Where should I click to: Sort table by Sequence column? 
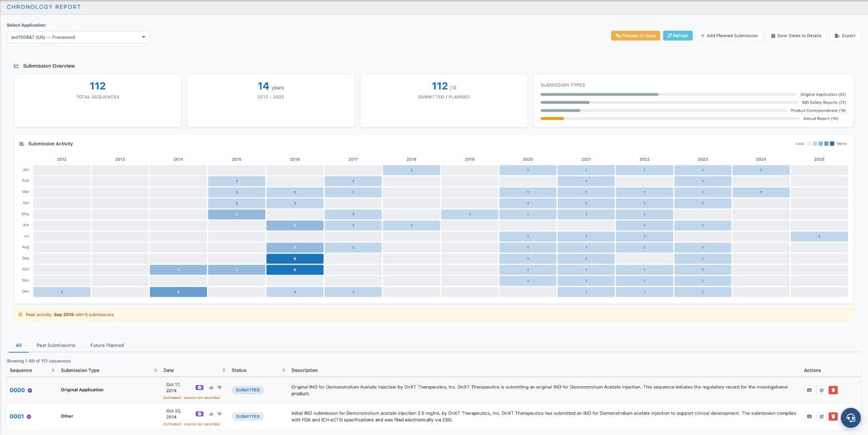click(31, 370)
